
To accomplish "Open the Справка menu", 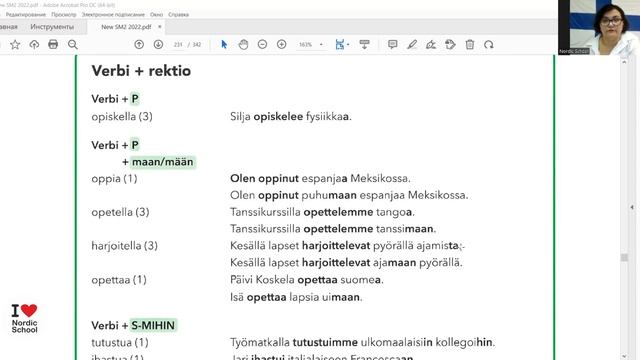I will click(x=178, y=14).
